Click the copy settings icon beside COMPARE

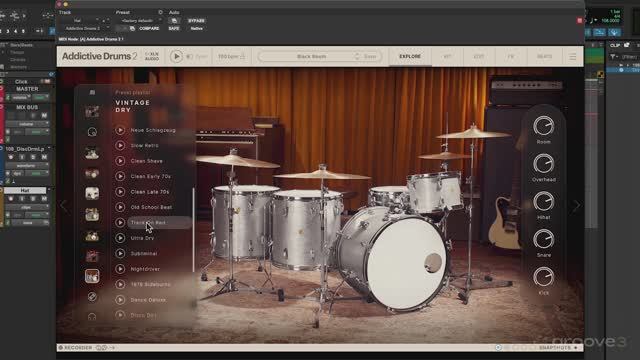pos(132,29)
